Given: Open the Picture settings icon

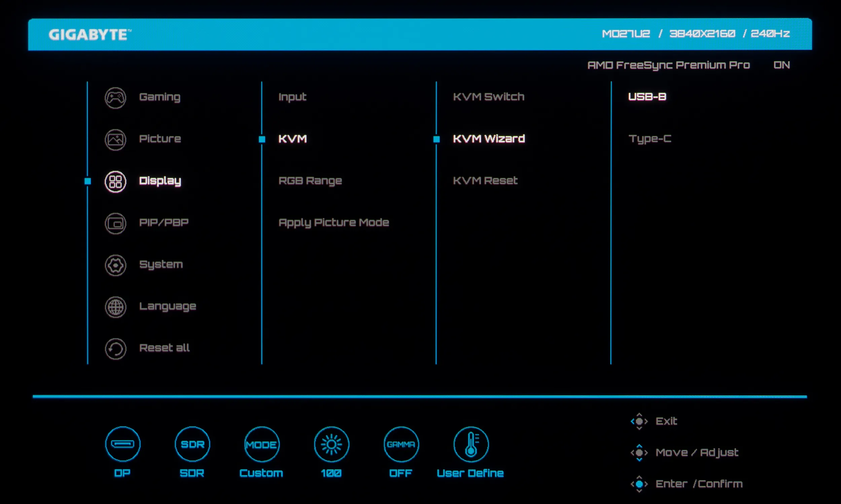Looking at the screenshot, I should pyautogui.click(x=115, y=139).
